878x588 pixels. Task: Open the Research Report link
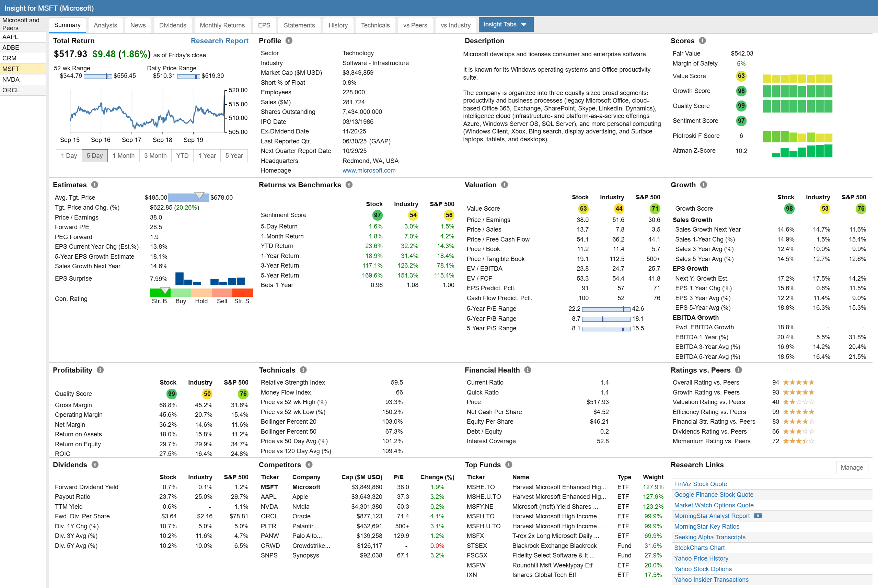click(x=220, y=40)
